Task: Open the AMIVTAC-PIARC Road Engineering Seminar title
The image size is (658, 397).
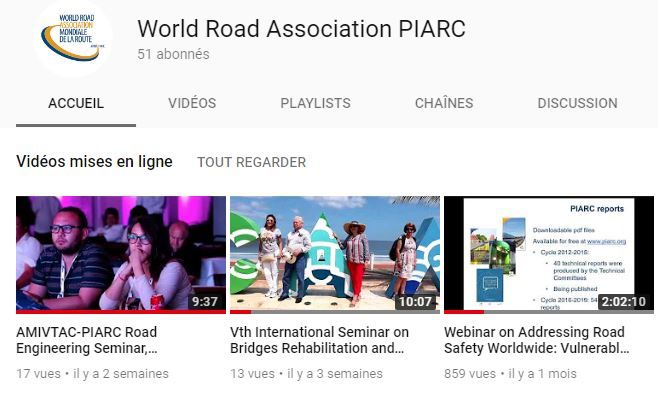Action: click(x=87, y=340)
